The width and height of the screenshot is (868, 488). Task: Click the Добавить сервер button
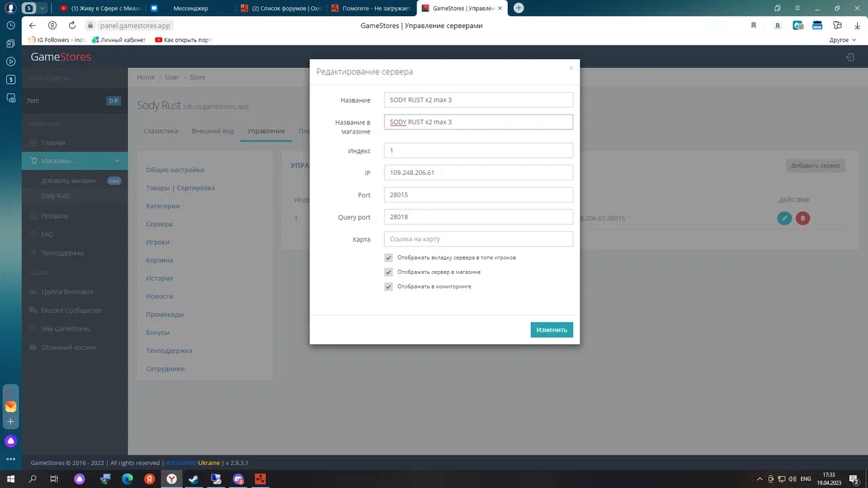coord(816,165)
